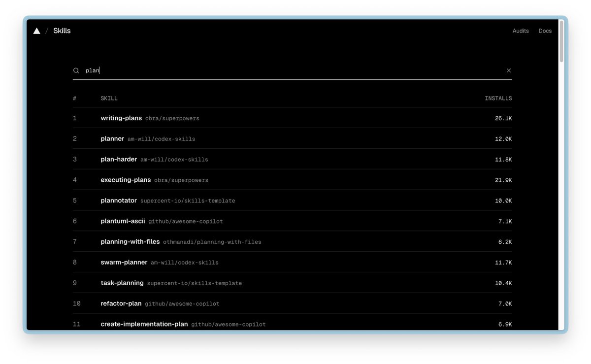Click the Vercel triangle logo
The height and width of the screenshot is (364, 591).
pyautogui.click(x=36, y=31)
